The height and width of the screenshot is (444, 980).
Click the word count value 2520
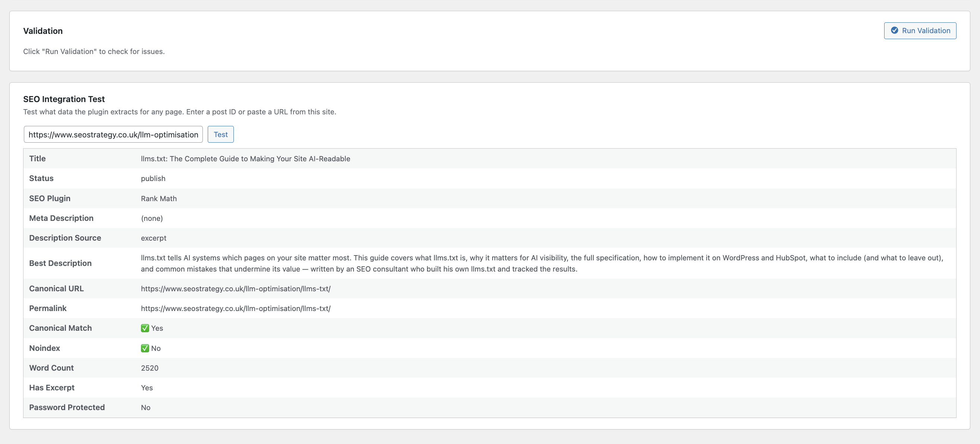point(150,368)
